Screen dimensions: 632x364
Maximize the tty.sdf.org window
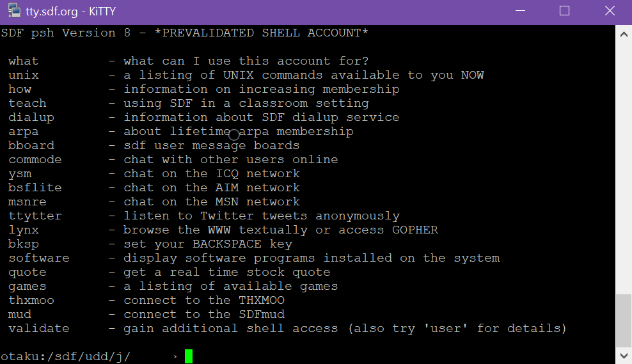[564, 11]
